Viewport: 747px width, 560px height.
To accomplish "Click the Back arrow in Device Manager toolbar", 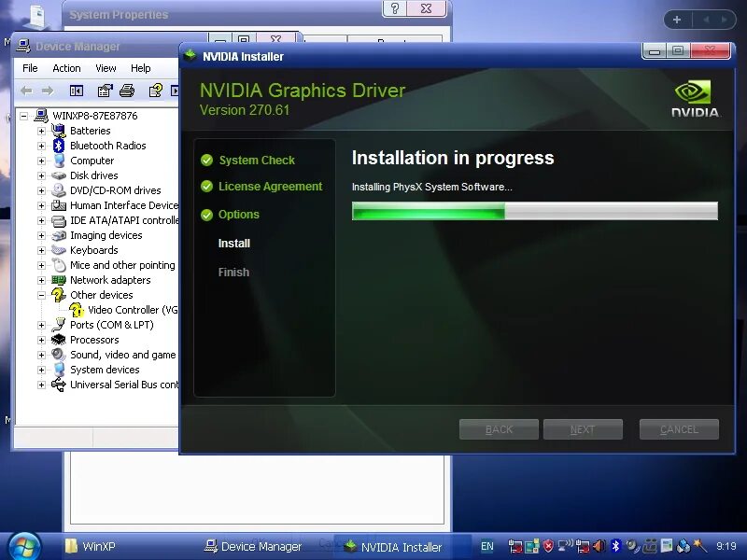I will [27, 91].
